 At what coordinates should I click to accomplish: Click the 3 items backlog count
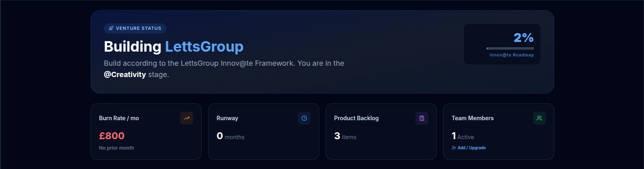[345, 136]
